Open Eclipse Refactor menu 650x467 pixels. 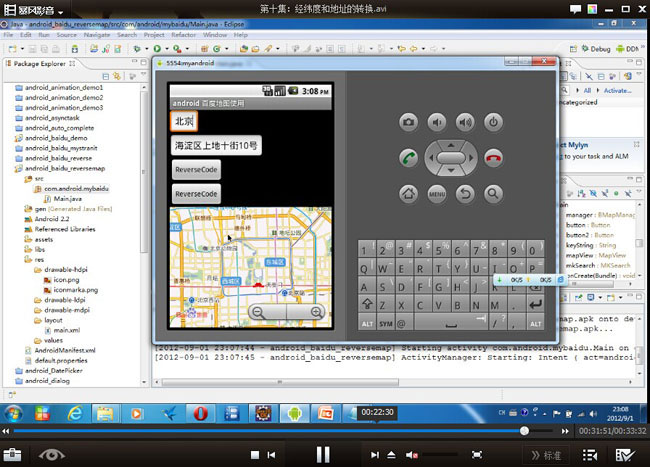pos(183,35)
